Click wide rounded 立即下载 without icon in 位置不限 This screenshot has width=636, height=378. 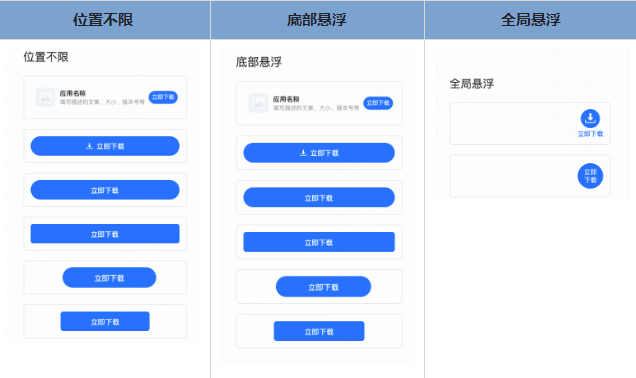point(105,190)
